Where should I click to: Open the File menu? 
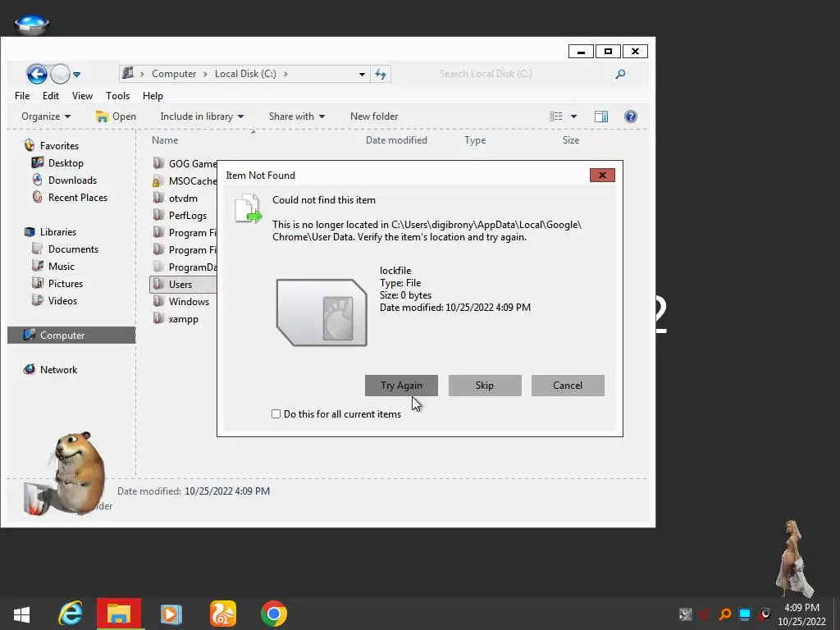(x=22, y=96)
